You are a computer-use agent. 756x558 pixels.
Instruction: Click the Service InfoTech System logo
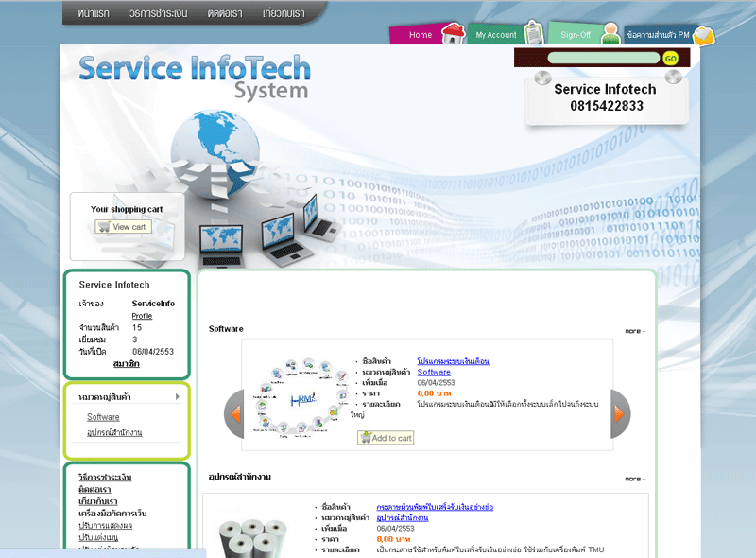pos(195,77)
